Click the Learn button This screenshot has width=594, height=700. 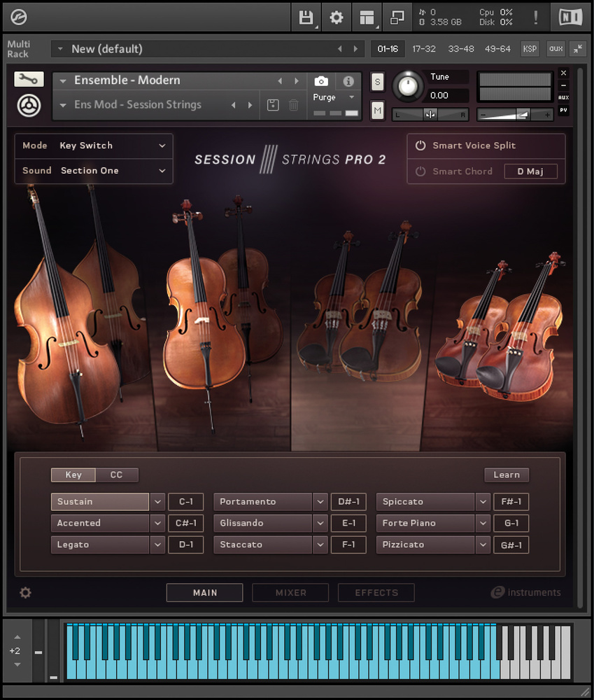(507, 475)
